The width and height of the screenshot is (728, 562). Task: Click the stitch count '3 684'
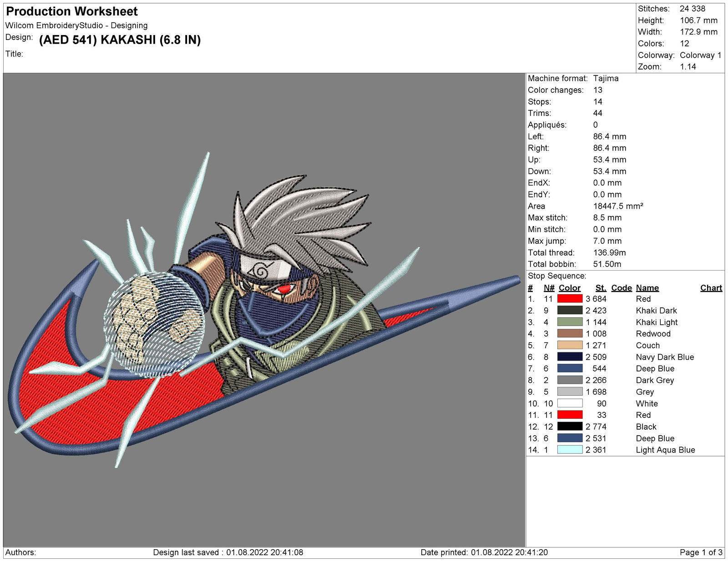596,299
